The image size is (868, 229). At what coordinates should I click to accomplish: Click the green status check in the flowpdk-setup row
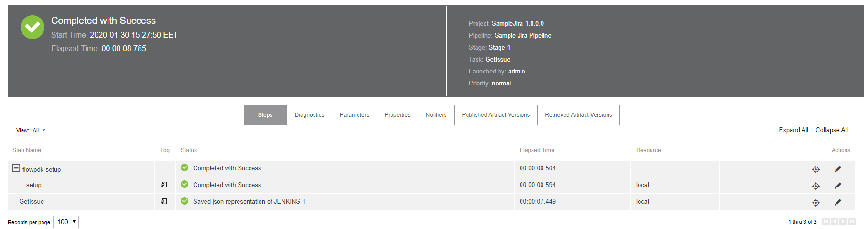pyautogui.click(x=184, y=167)
